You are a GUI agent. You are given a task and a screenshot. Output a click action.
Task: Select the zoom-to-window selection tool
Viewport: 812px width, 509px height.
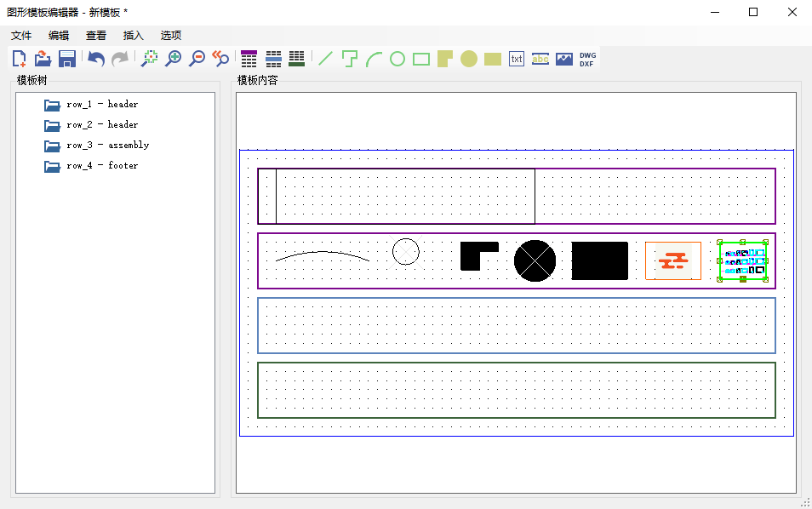pos(150,59)
